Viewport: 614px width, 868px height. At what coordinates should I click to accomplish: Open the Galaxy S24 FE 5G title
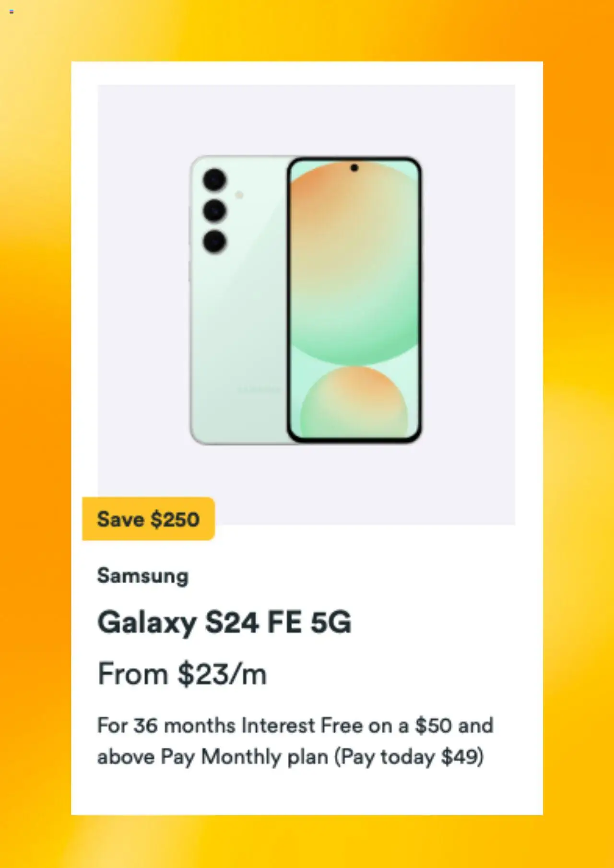[x=224, y=622]
